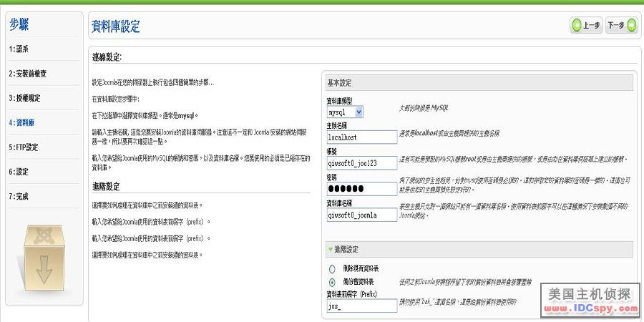
Task: Open the 資料庫類型 mysql dropdown
Action: point(345,112)
